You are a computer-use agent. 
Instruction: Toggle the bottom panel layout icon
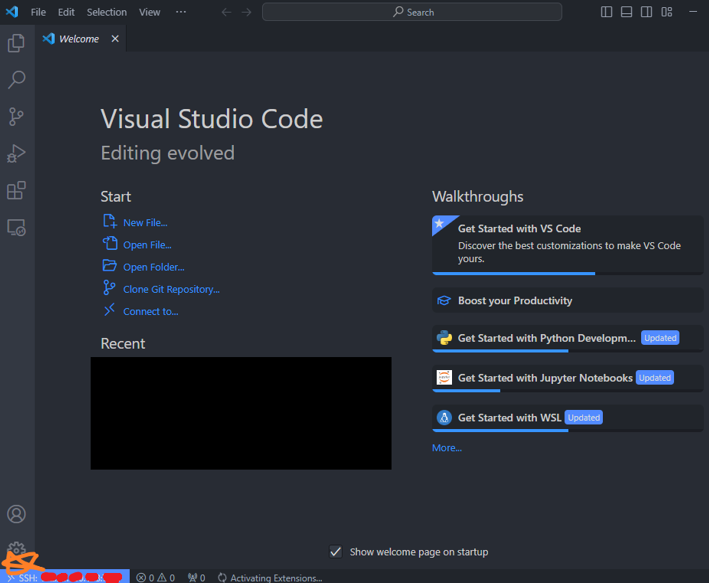(626, 12)
